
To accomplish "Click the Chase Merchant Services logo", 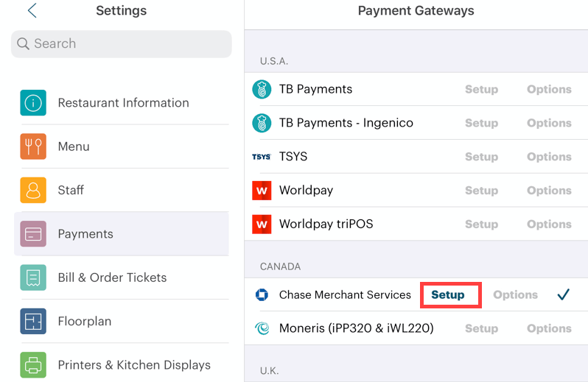I will click(262, 295).
